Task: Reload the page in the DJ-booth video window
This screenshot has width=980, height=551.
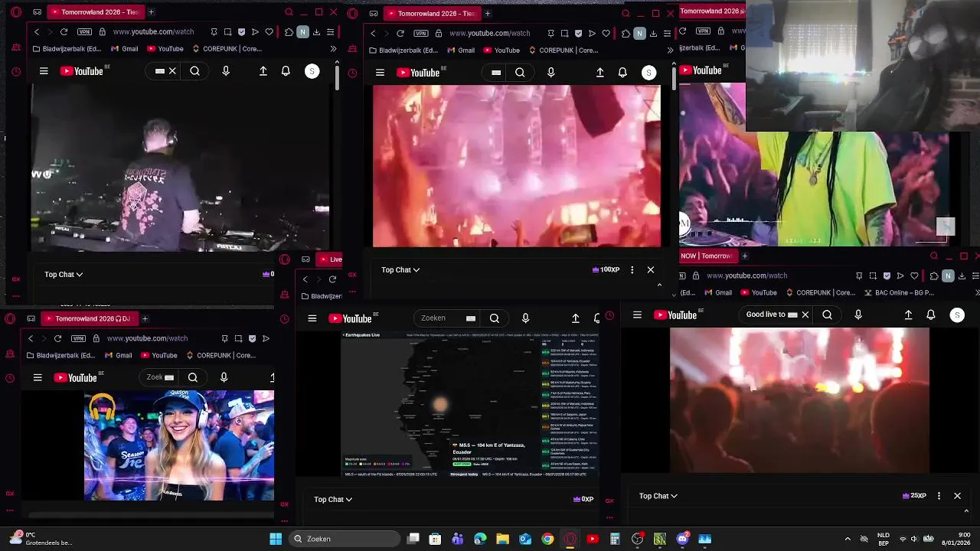Action: click(x=64, y=32)
